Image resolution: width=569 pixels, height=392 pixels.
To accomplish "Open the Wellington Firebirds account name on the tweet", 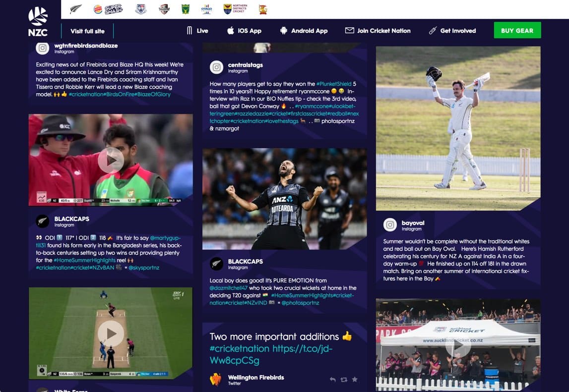I will pos(256,378).
